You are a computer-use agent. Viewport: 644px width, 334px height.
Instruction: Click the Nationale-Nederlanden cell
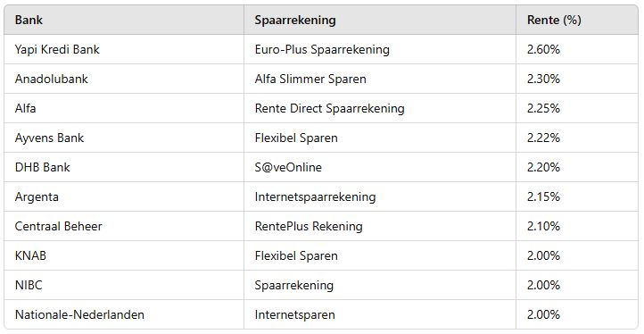pyautogui.click(x=124, y=314)
